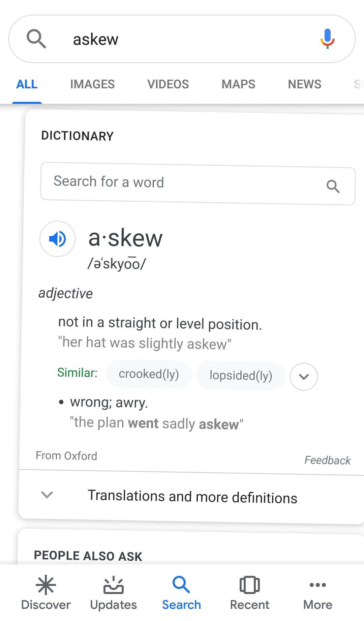The image size is (364, 621).
Task: Open the Feedback link
Action: click(x=327, y=460)
